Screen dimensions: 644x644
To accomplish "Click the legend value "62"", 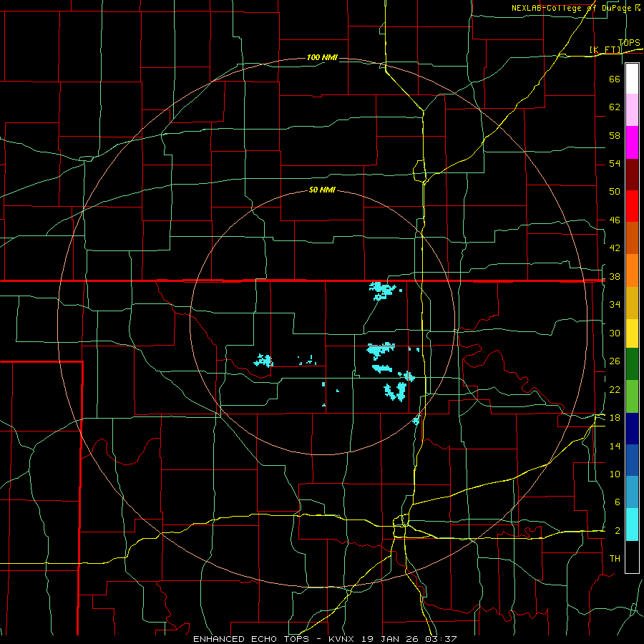I will [615, 107].
